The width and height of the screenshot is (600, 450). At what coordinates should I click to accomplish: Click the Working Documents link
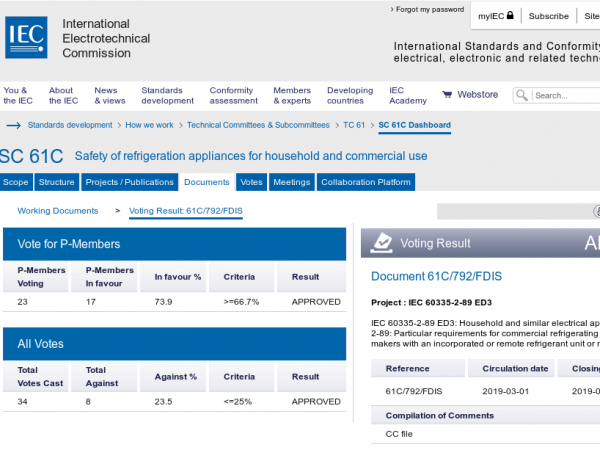pos(58,211)
